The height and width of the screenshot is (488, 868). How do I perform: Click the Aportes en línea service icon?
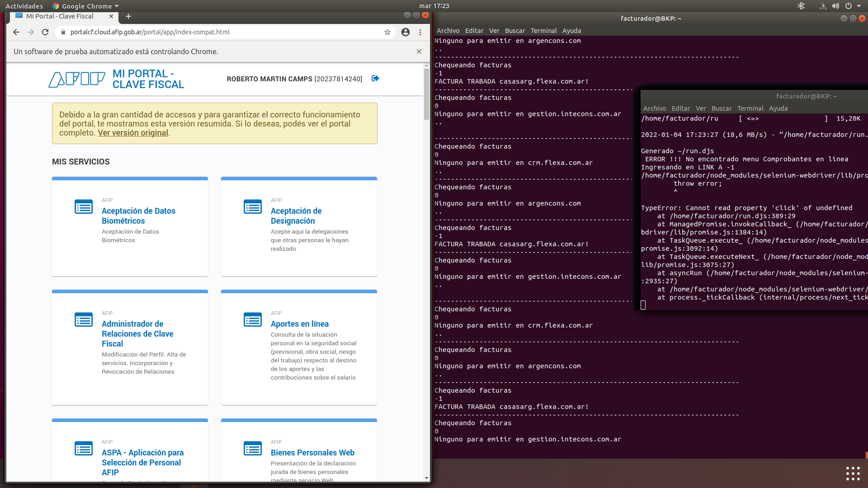[253, 320]
